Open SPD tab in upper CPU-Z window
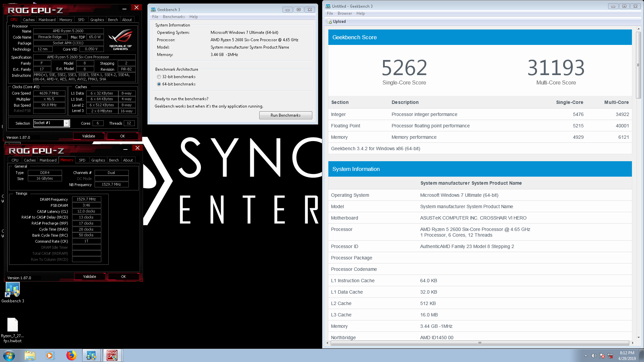Viewport: 644px width, 362px height. point(81,20)
